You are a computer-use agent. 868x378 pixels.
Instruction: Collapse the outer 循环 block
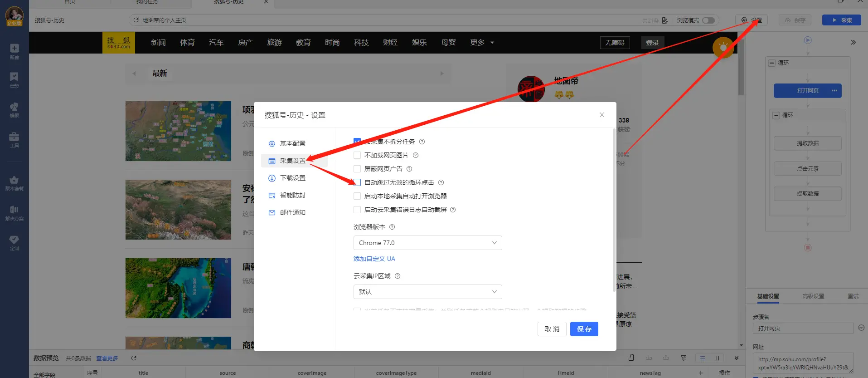772,63
